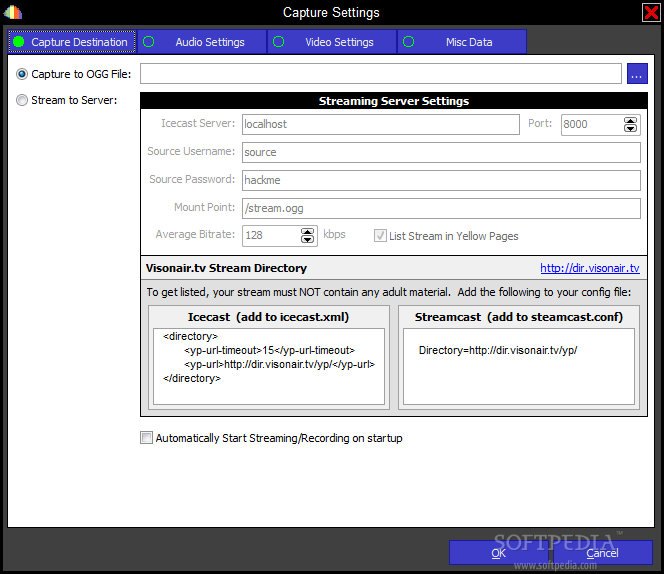664x574 pixels.
Task: Switch to the Capture Destination tab
Action: click(72, 42)
